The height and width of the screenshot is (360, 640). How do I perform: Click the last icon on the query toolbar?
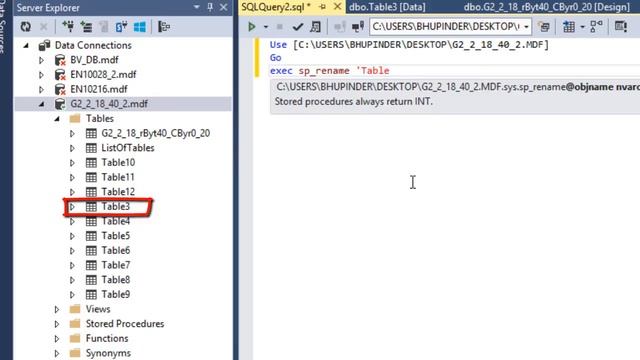(620, 27)
